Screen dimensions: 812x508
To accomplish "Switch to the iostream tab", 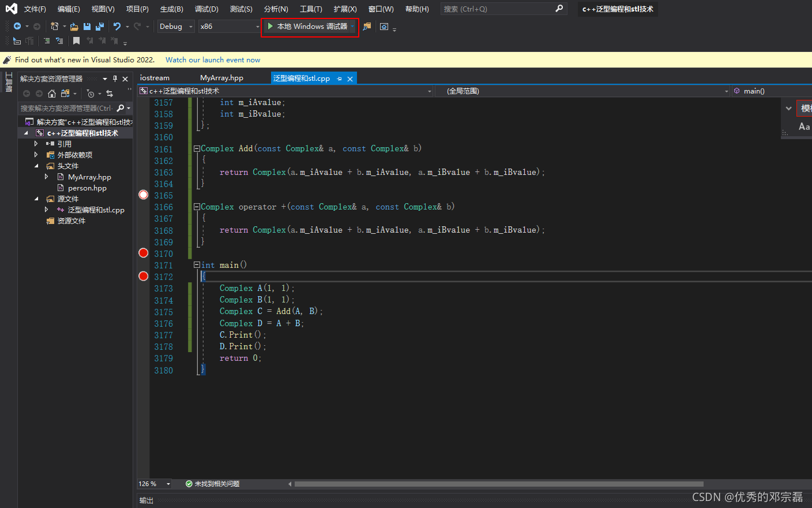I will 155,78.
